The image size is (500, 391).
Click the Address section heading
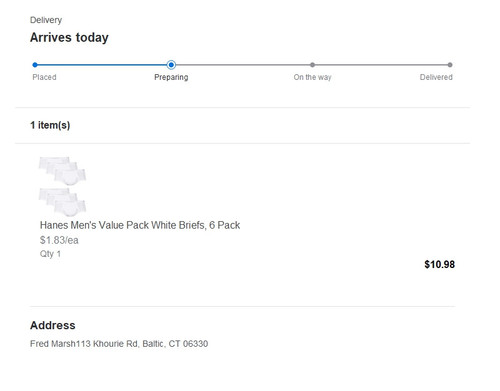pos(53,325)
